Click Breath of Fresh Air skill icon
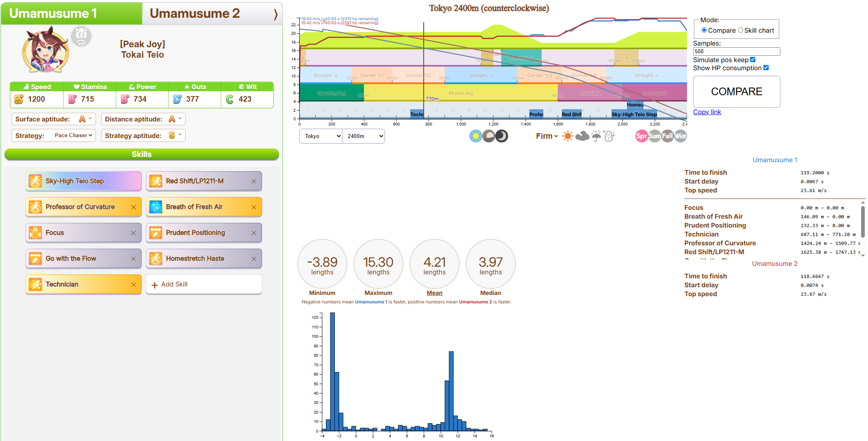The height and width of the screenshot is (441, 868). pyautogui.click(x=156, y=207)
